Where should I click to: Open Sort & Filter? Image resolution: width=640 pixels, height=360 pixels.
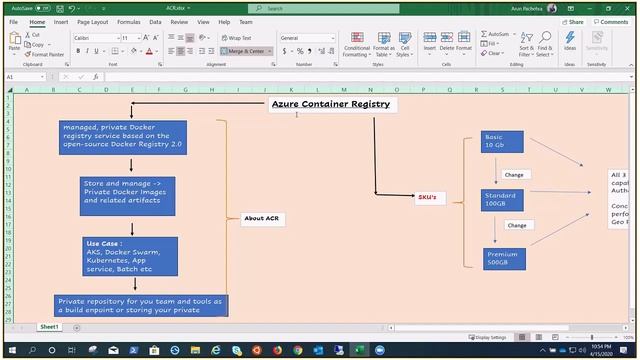pyautogui.click(x=527, y=44)
